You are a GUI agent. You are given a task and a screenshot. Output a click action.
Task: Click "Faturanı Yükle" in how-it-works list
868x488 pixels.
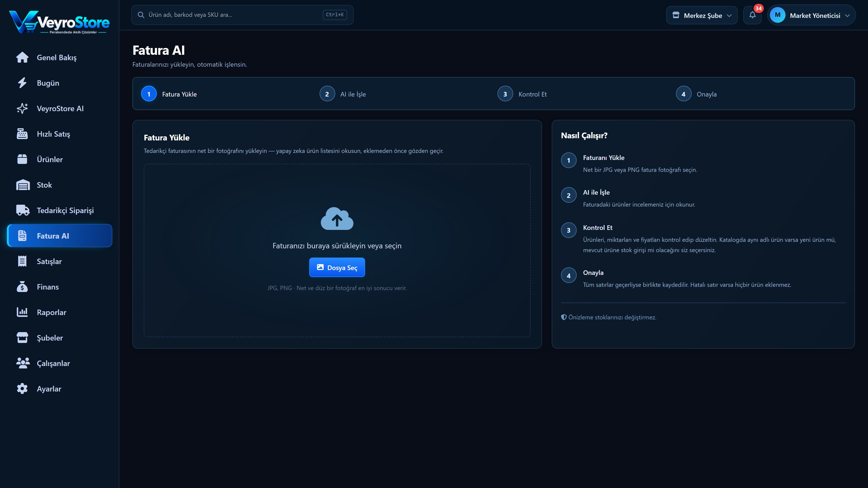[604, 158]
